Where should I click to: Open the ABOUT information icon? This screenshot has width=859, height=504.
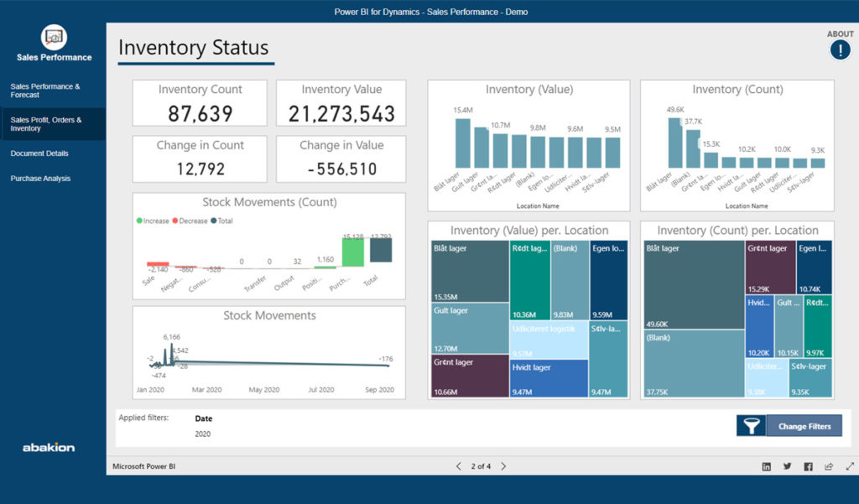[839, 50]
